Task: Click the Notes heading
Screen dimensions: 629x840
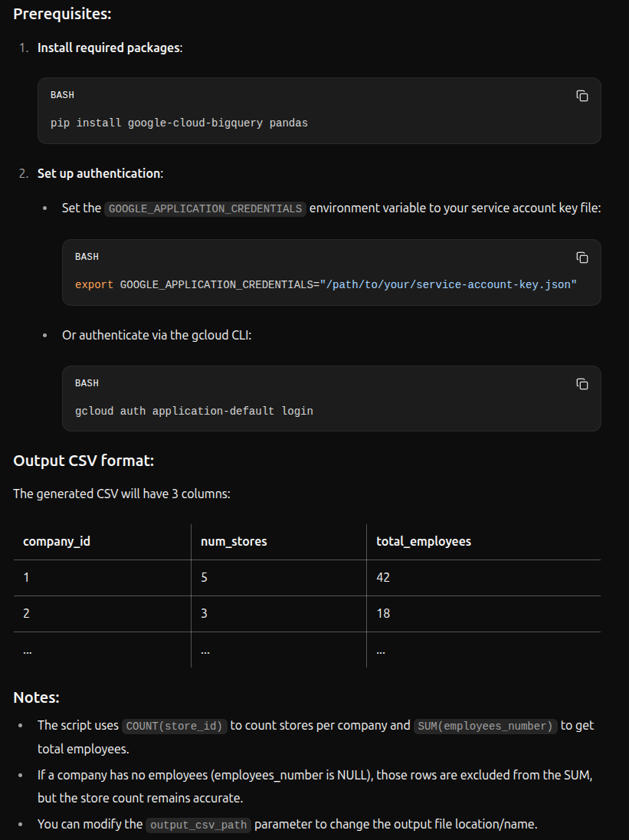Action: (x=36, y=697)
